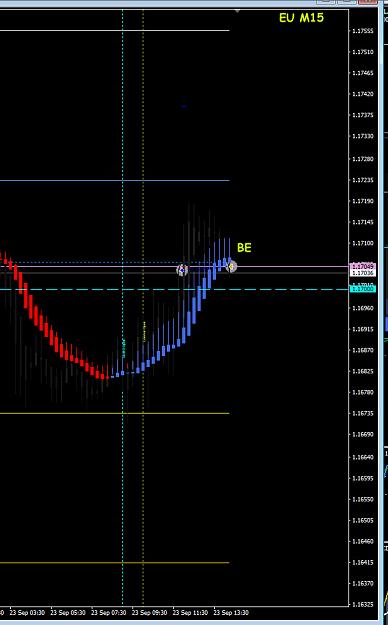Image resolution: width=388 pixels, height=625 pixels.
Task: Select the white horizontal line near 1.17555
Action: (x=115, y=30)
